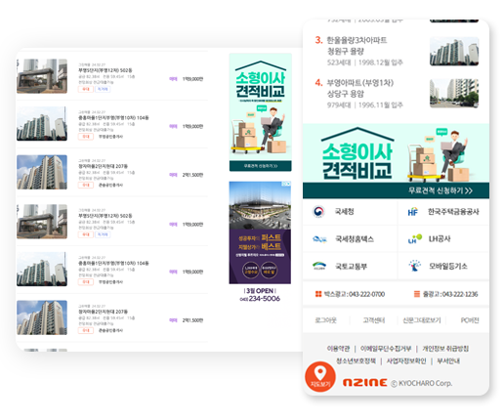Viewport: 504px width, 420px height.
Task: Open 신문그대로보기 menu item
Action: (422, 320)
